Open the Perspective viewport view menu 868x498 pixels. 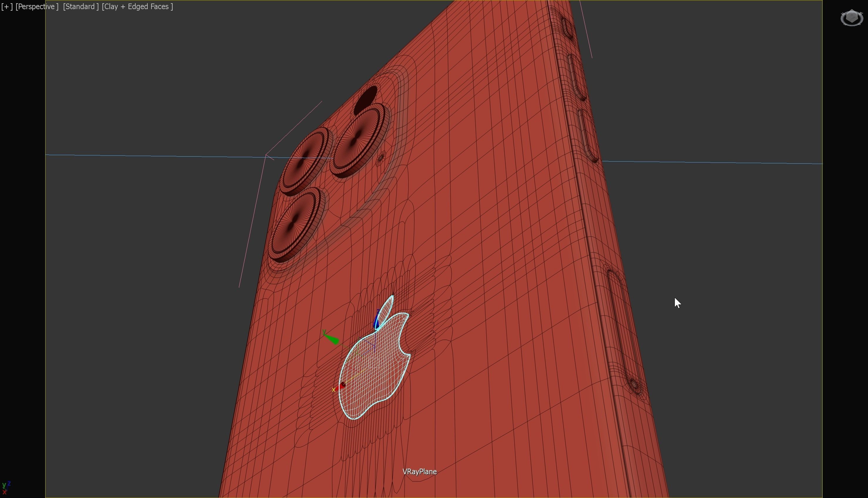(37, 6)
